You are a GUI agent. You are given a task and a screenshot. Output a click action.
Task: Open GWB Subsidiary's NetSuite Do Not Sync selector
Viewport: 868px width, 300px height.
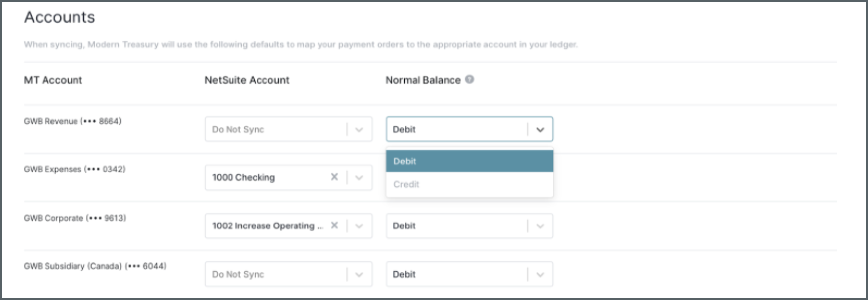288,274
